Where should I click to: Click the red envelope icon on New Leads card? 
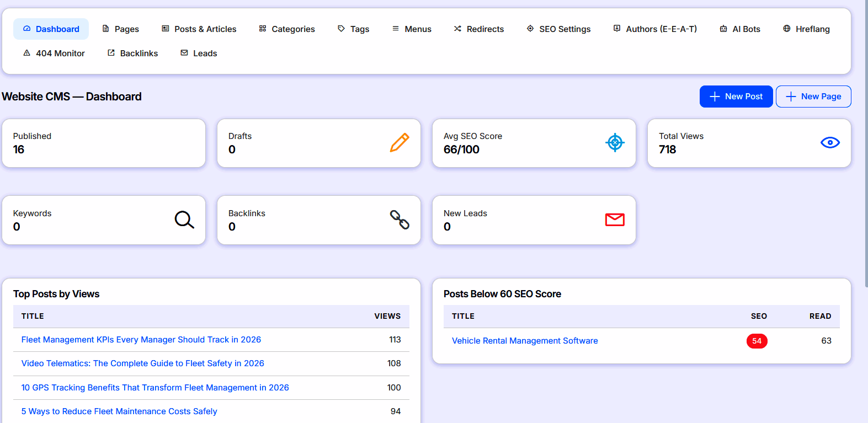tap(615, 219)
